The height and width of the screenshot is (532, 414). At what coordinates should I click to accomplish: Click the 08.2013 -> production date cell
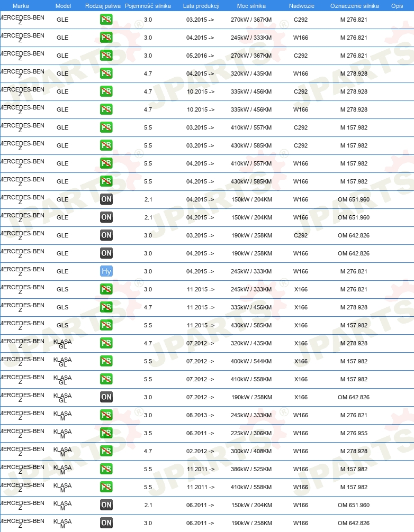pos(200,415)
